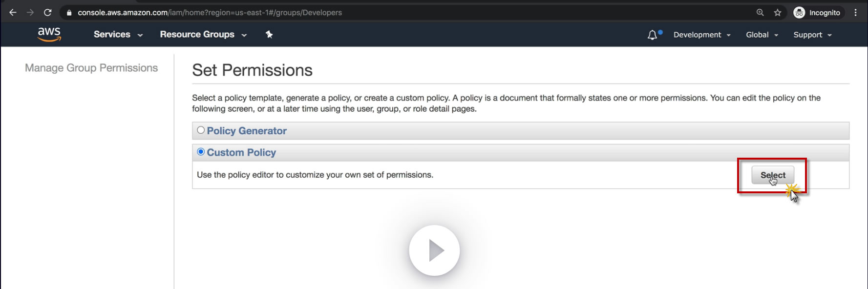The height and width of the screenshot is (289, 868).
Task: Open the Support menu
Action: pos(812,35)
